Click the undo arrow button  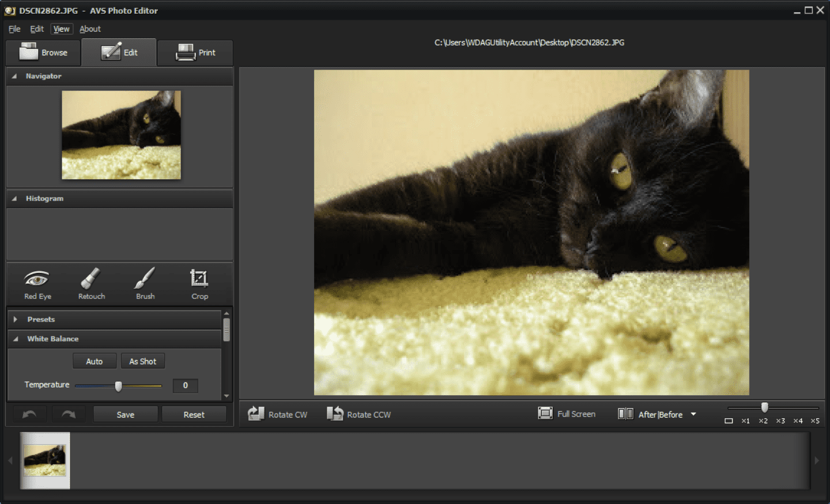pos(29,414)
